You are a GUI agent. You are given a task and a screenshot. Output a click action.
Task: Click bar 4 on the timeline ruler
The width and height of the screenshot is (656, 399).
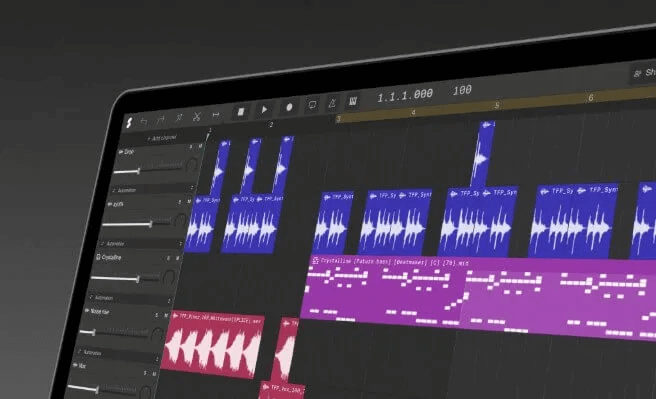[x=413, y=113]
